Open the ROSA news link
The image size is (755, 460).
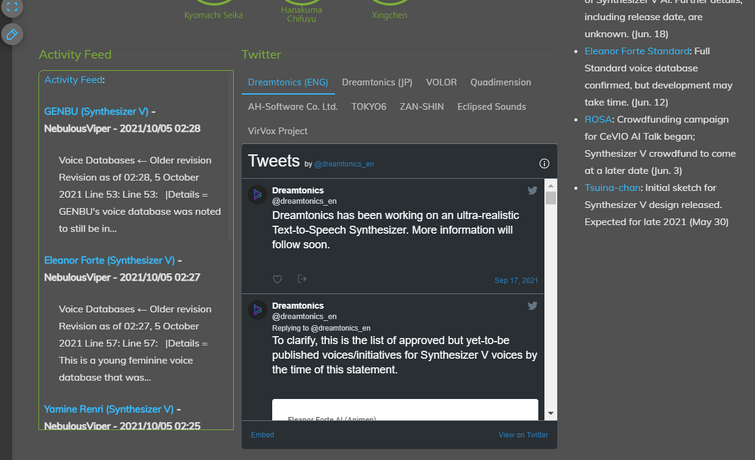point(598,119)
